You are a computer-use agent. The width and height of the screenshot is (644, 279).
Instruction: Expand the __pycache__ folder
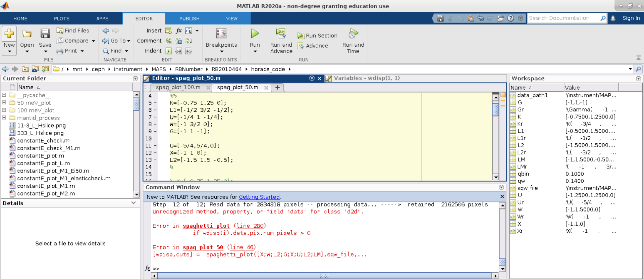coord(4,95)
